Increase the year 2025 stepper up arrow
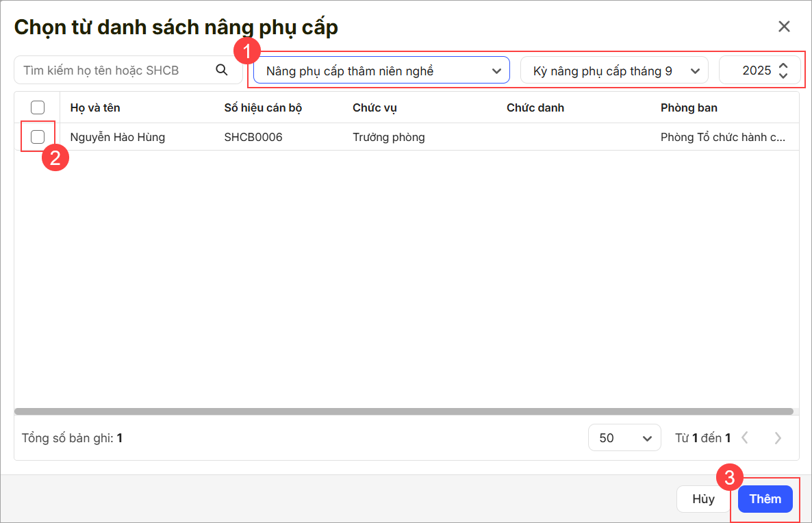Image resolution: width=812 pixels, height=523 pixels. coord(783,65)
